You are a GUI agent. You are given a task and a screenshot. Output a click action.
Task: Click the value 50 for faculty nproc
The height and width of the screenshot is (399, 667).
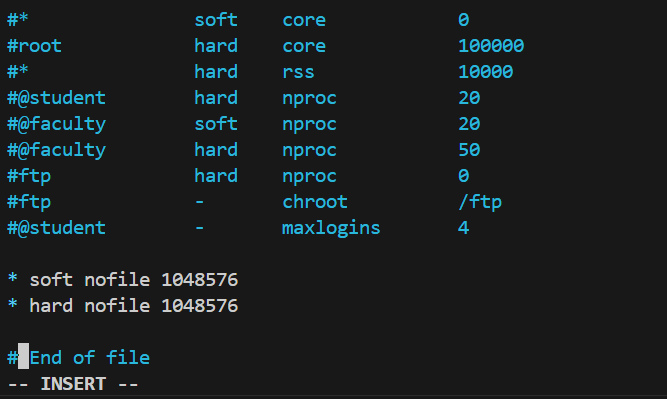[469, 150]
